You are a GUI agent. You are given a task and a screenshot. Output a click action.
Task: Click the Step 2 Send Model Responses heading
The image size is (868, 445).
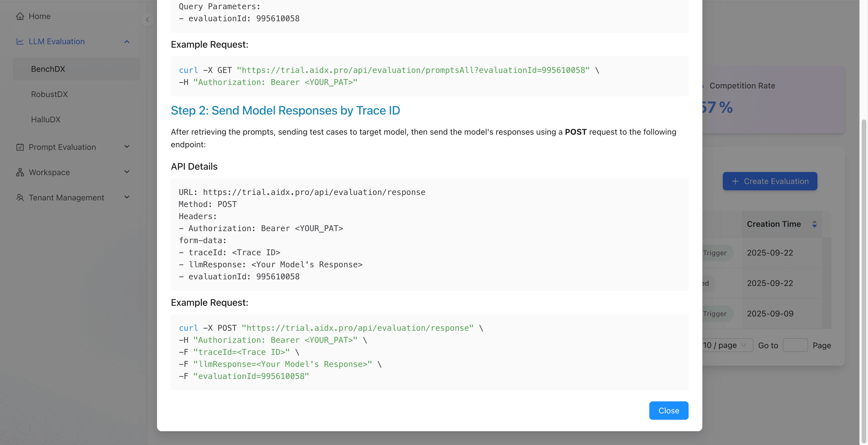tap(285, 111)
